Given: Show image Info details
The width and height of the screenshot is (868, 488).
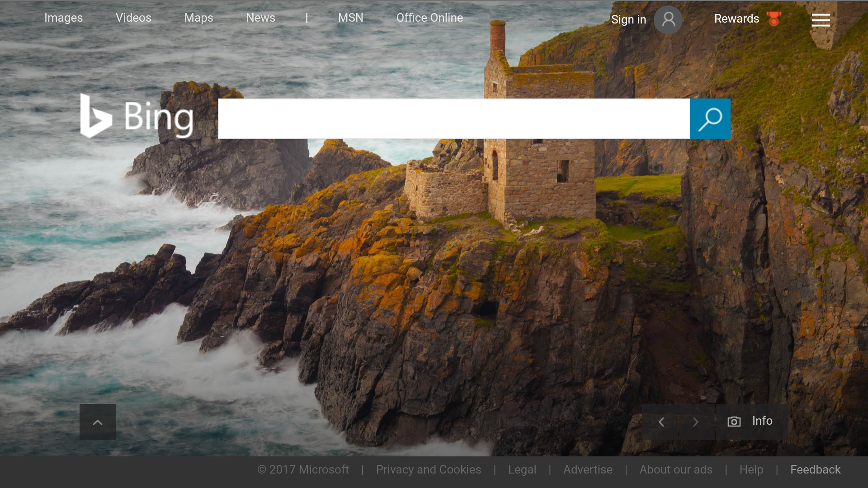Looking at the screenshot, I should coord(762,421).
